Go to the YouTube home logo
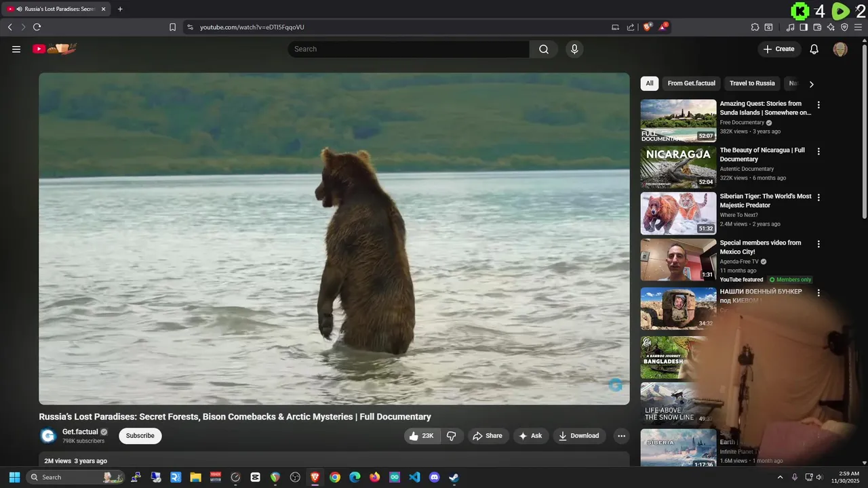The image size is (868, 488). click(55, 49)
